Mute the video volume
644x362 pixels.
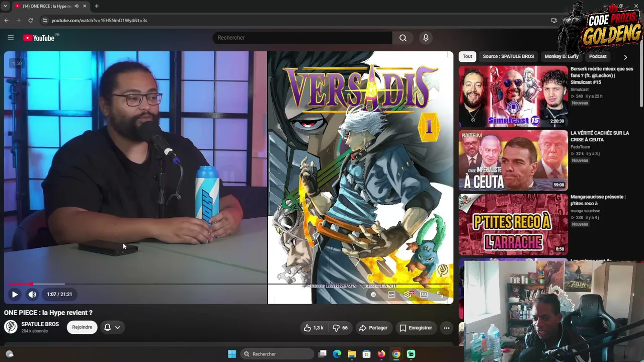click(x=32, y=294)
